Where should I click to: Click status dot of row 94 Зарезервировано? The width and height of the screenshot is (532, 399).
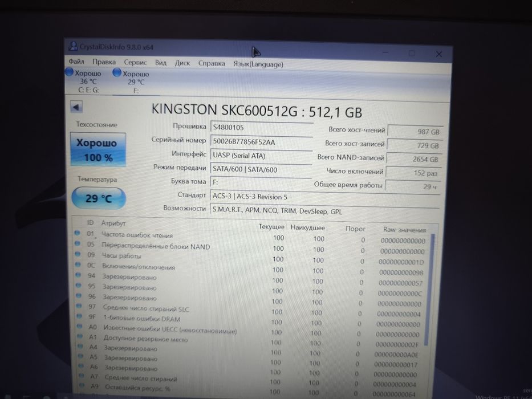pos(78,275)
